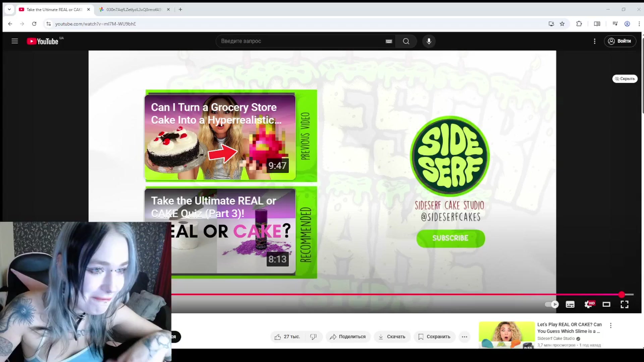This screenshot has width=644, height=362.
Task: Close the 030n7AqfLZetlydL tab
Action: click(x=168, y=10)
